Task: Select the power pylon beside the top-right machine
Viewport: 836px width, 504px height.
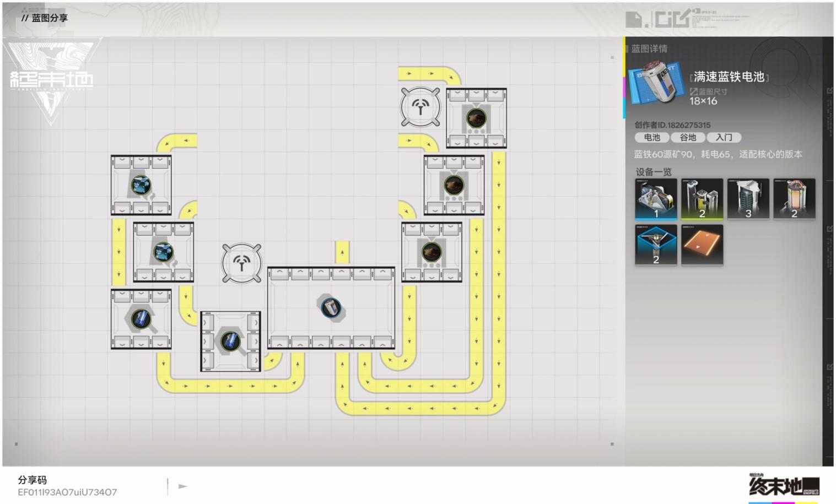Action: click(420, 106)
